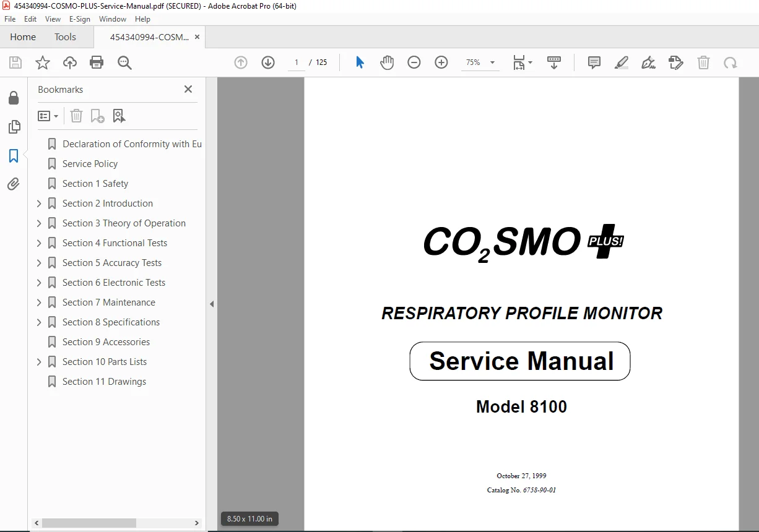759x532 pixels.
Task: Open the Help menu
Action: (143, 19)
